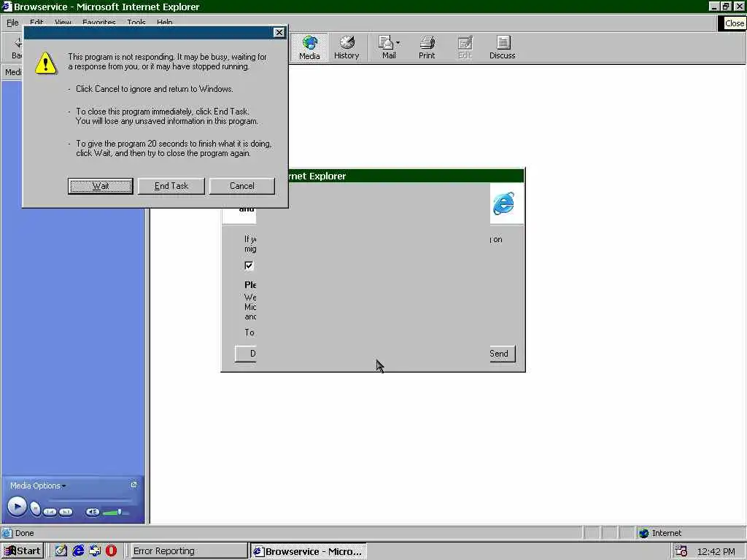The height and width of the screenshot is (560, 747).
Task: Click the media seek bar
Action: 89,499
